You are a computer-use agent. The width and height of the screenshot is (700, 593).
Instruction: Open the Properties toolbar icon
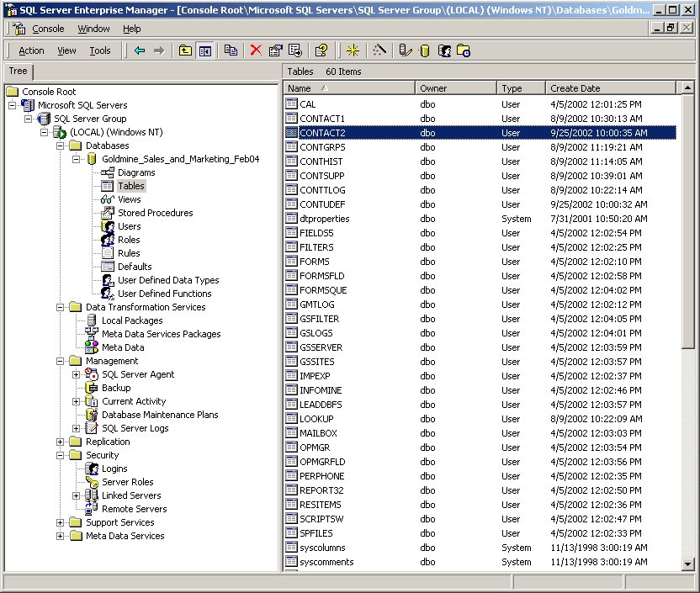pyautogui.click(x=275, y=50)
